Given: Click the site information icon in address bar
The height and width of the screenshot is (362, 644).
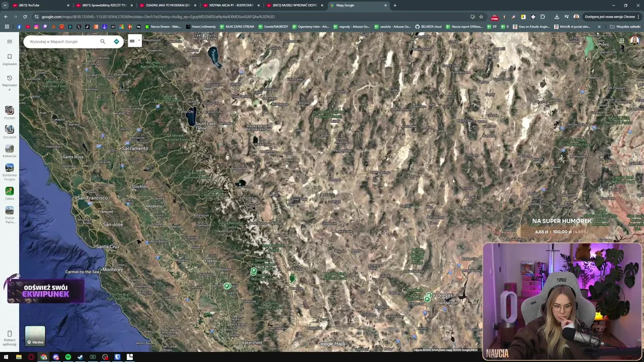Looking at the screenshot, I should click(36, 17).
